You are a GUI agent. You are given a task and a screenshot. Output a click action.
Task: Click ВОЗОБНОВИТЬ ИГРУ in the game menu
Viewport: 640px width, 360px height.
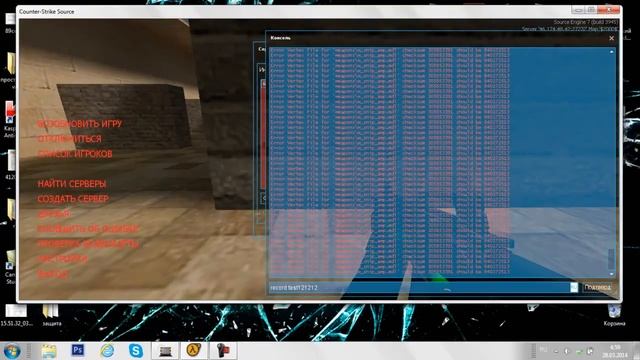(x=80, y=124)
